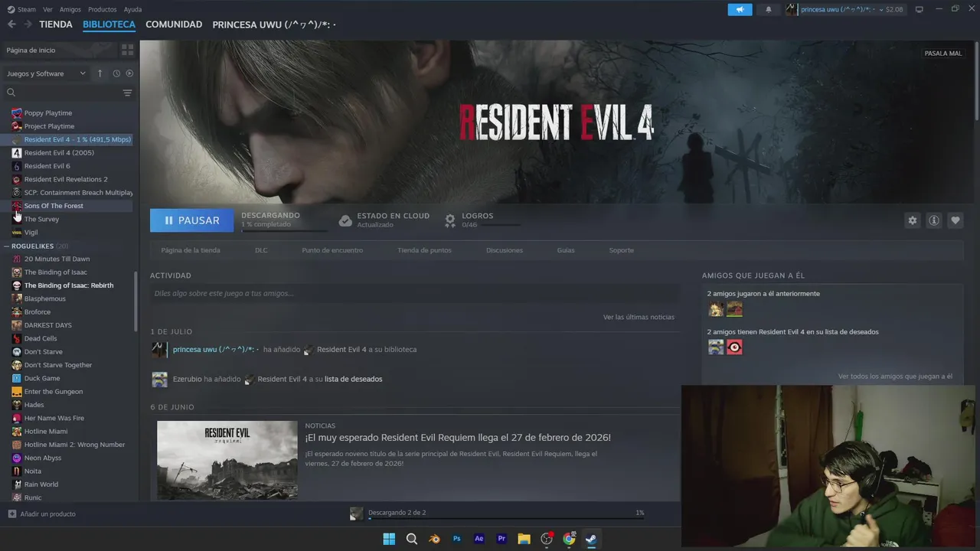
Task: Click the Descargando 1% progress bar
Action: pyautogui.click(x=284, y=230)
